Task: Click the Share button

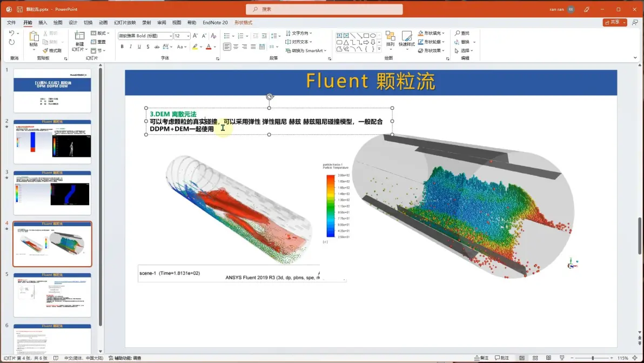Action: pyautogui.click(x=612, y=22)
